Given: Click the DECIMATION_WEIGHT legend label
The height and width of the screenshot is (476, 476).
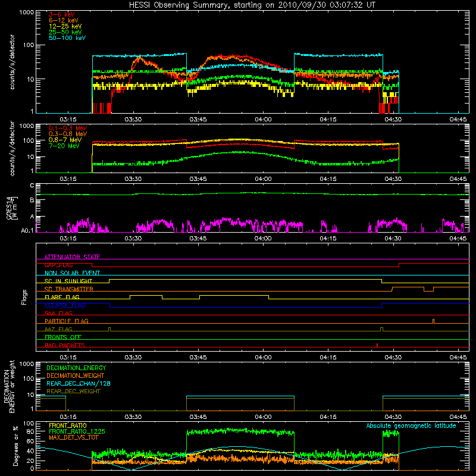Looking at the screenshot, I should (x=76, y=375).
